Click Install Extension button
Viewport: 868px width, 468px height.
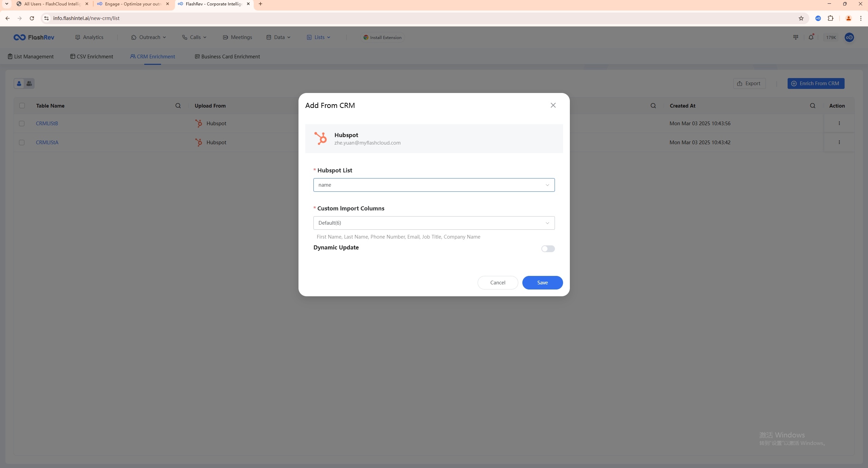(382, 37)
